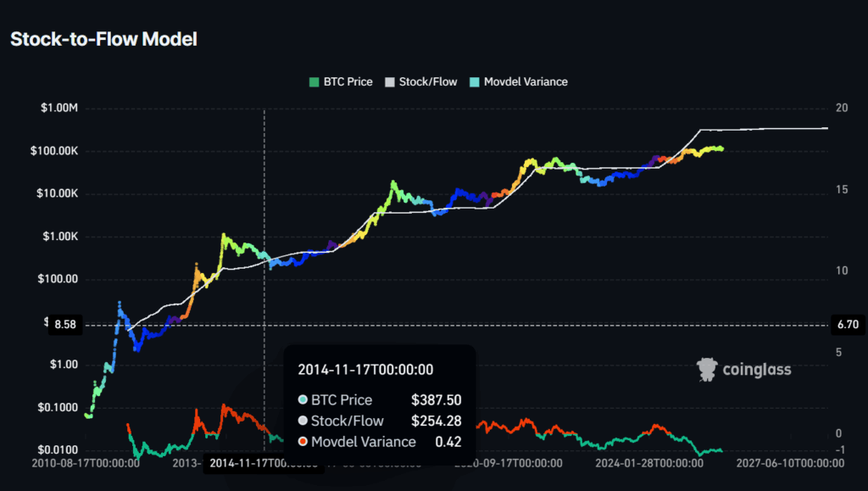Select the Stock-to-Flow Model title
Screen dimensions: 868x491
tap(103, 39)
